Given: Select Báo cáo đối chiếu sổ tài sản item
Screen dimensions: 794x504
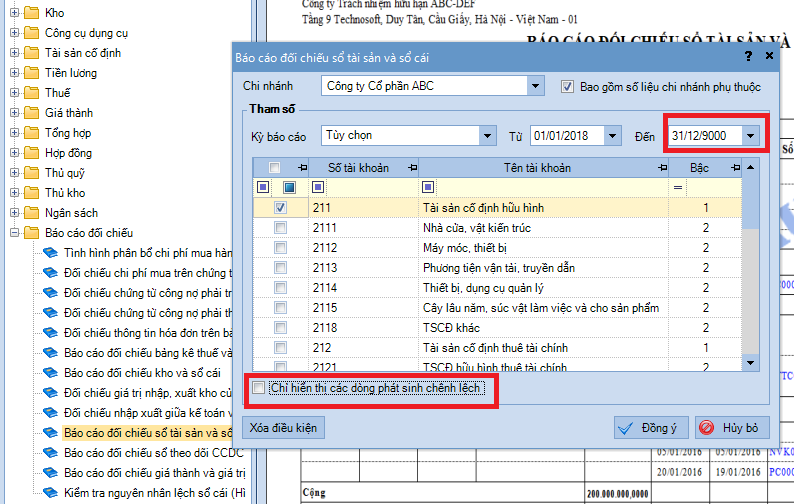Looking at the screenshot, I should pos(148,433).
